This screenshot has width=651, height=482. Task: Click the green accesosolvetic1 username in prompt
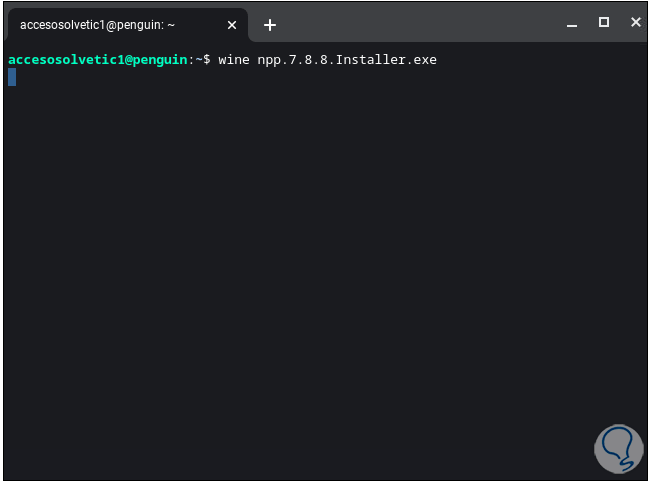[65, 60]
